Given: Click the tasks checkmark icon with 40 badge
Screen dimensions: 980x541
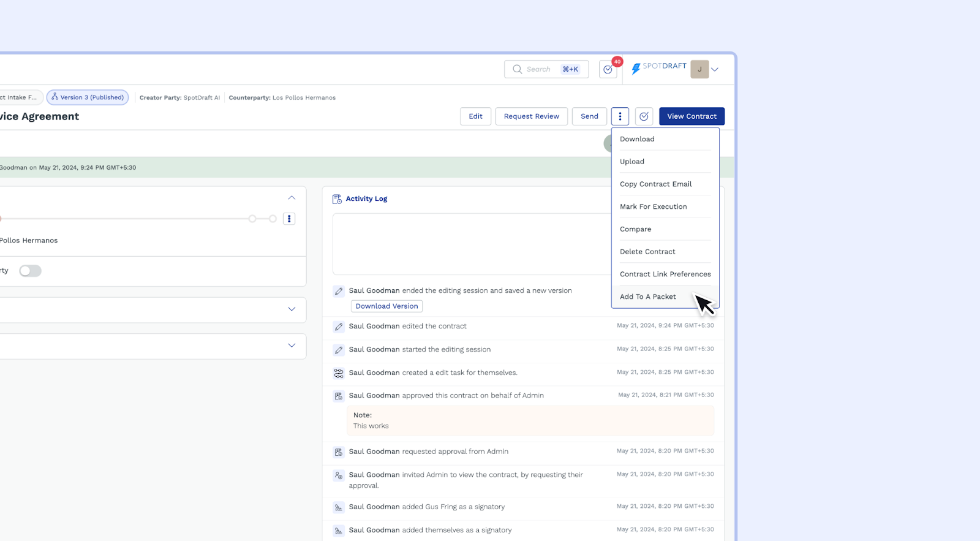Looking at the screenshot, I should point(608,70).
